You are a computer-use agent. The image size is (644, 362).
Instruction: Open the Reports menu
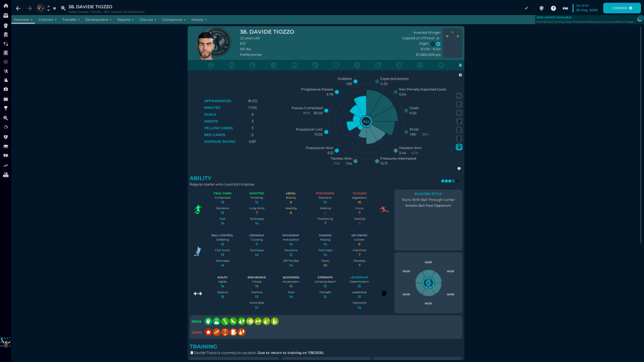tap(125, 19)
